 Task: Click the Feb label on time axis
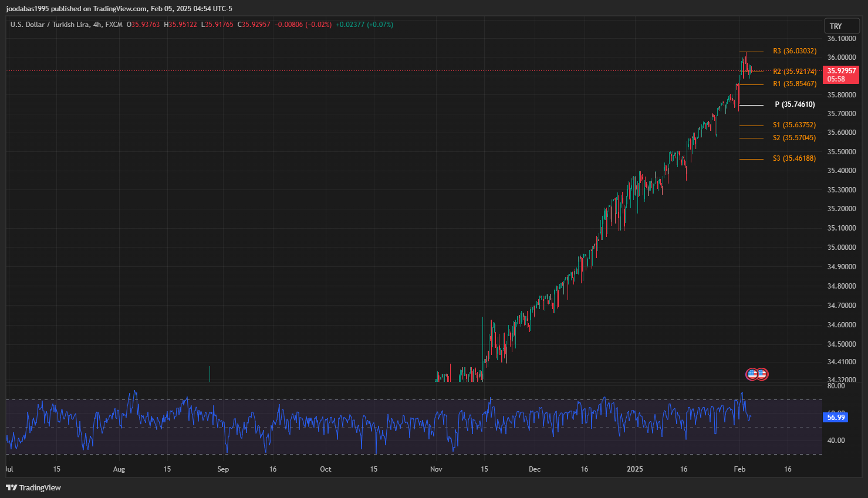point(739,469)
